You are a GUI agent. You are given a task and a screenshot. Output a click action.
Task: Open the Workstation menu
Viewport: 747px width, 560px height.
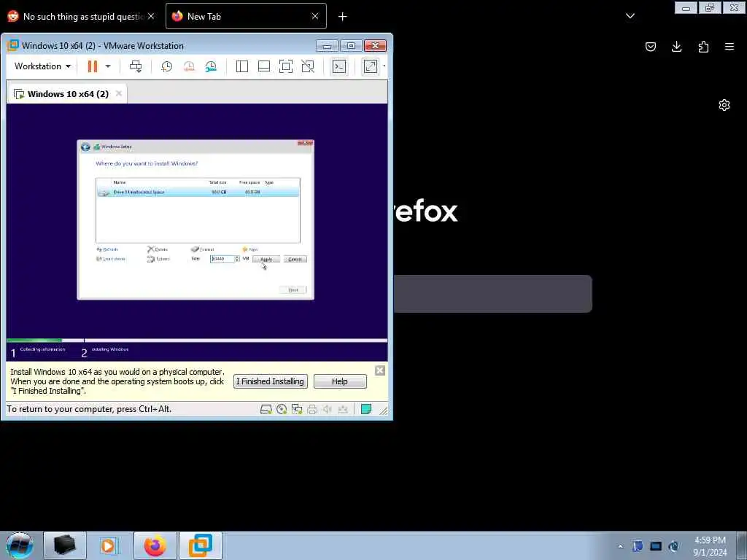click(x=42, y=66)
